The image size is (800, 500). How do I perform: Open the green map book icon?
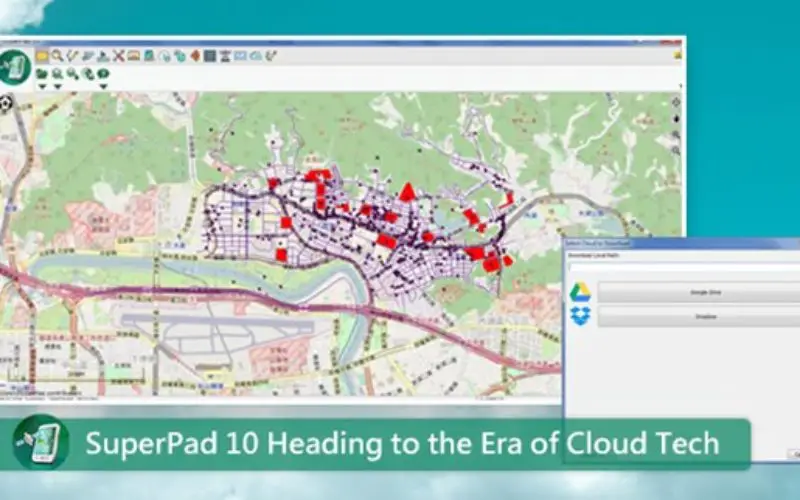click(x=149, y=56)
